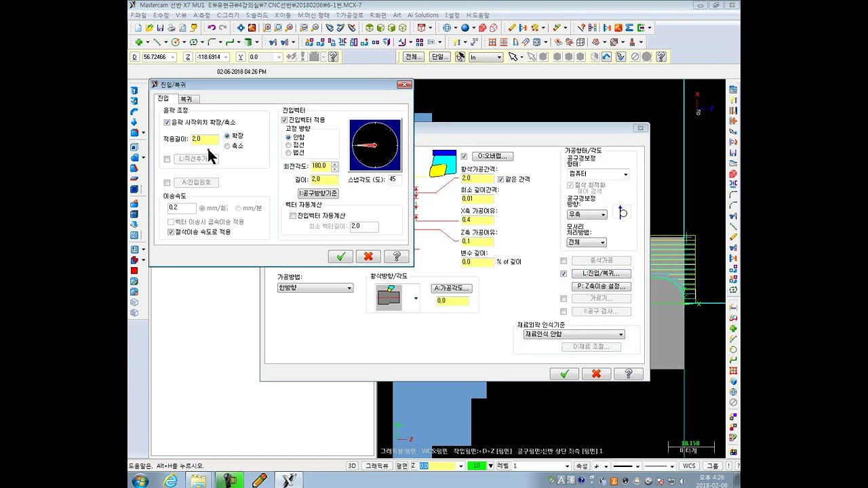Click the compensation direction arrow diagram icon

[x=623, y=213]
